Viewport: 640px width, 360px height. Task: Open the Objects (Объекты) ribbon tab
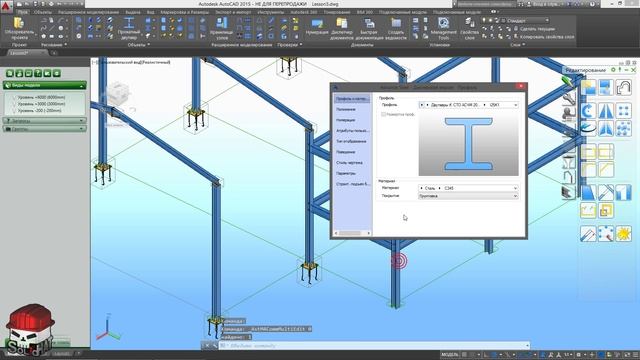[42, 13]
